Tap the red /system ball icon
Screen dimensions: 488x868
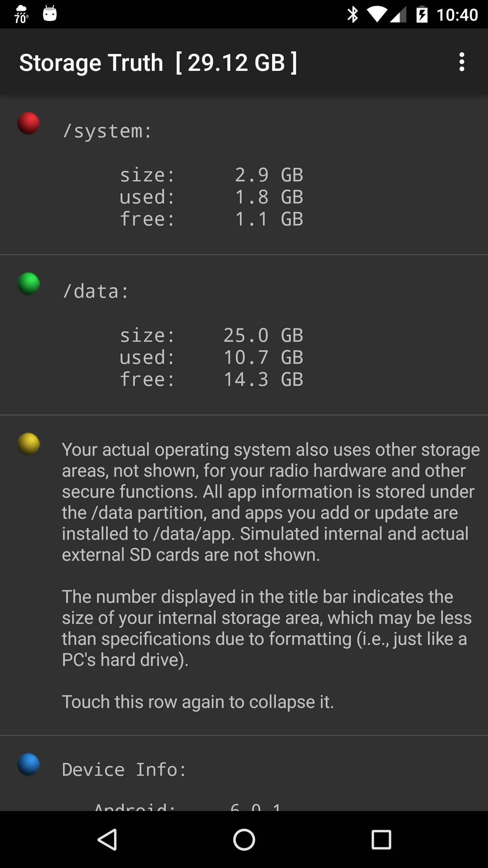pos(28,123)
